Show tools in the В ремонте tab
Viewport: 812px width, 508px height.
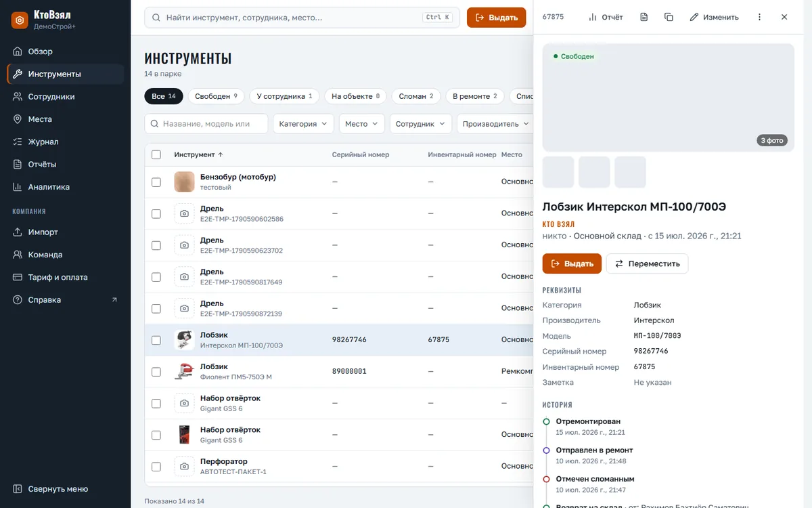pyautogui.click(x=475, y=96)
